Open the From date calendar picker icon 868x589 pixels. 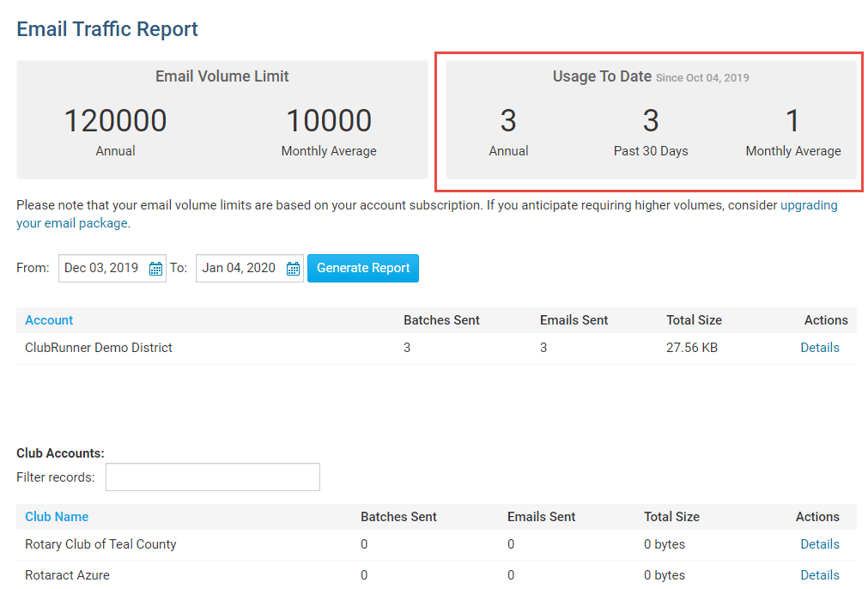(x=155, y=269)
